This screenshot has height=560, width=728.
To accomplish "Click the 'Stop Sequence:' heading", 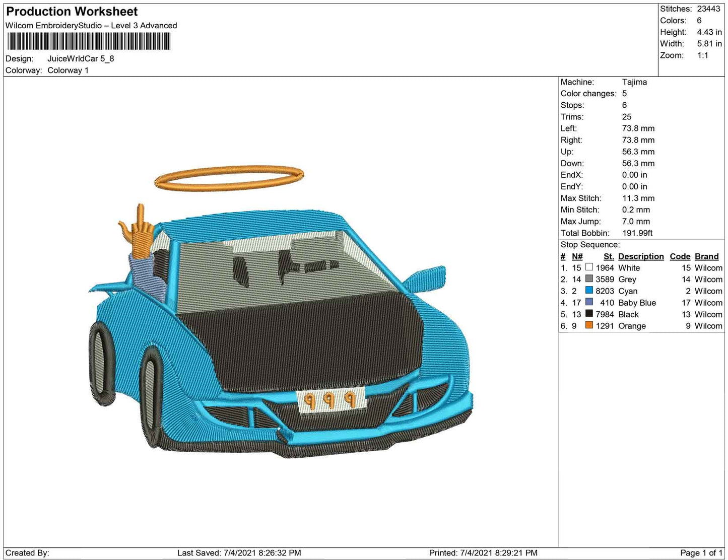I will coord(590,245).
